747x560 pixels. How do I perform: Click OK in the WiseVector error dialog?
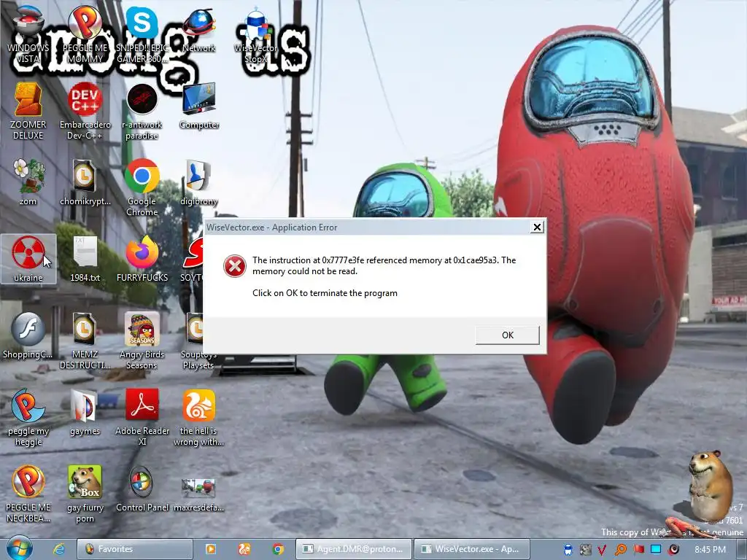click(x=508, y=335)
